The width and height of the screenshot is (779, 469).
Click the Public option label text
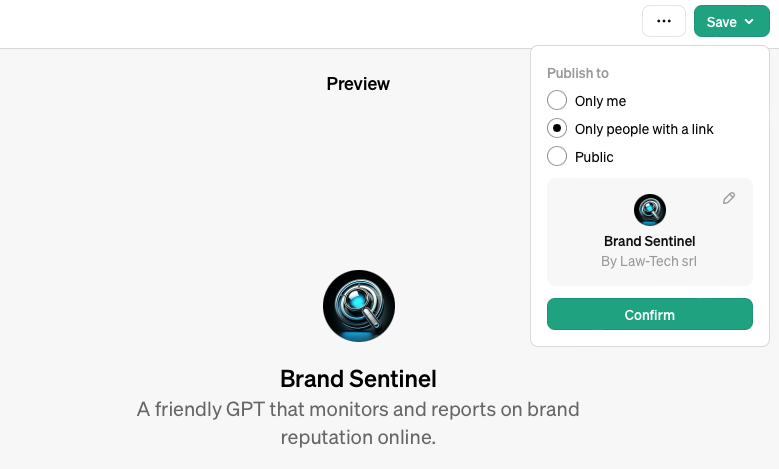[594, 157]
